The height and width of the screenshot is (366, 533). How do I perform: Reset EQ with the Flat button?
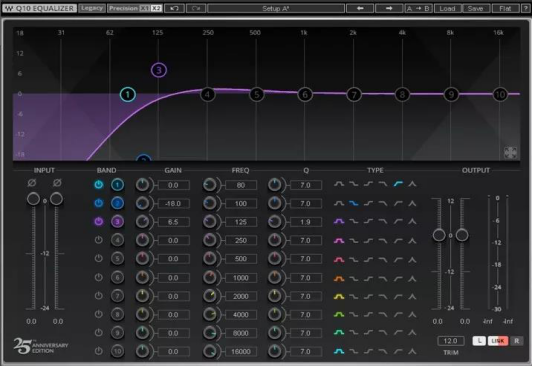tap(505, 8)
